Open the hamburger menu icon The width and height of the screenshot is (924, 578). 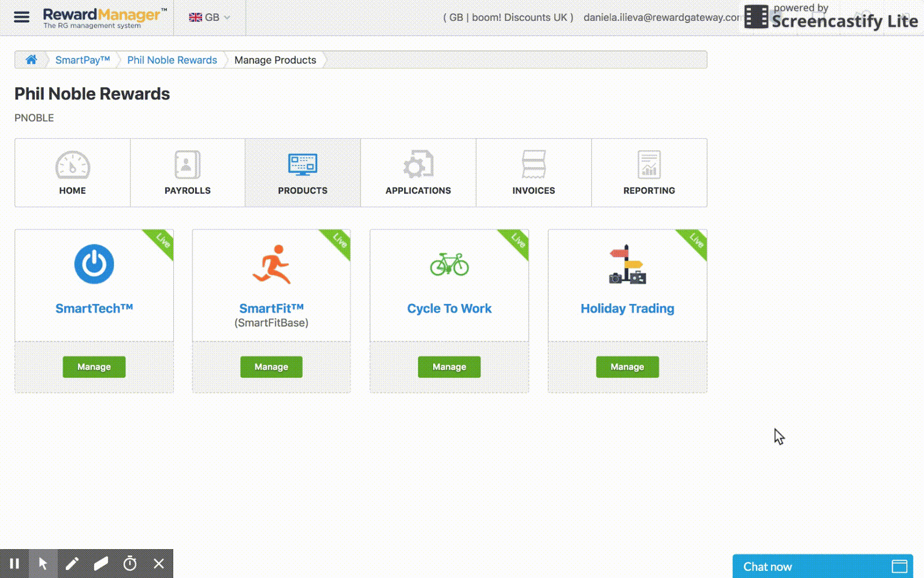pyautogui.click(x=21, y=17)
